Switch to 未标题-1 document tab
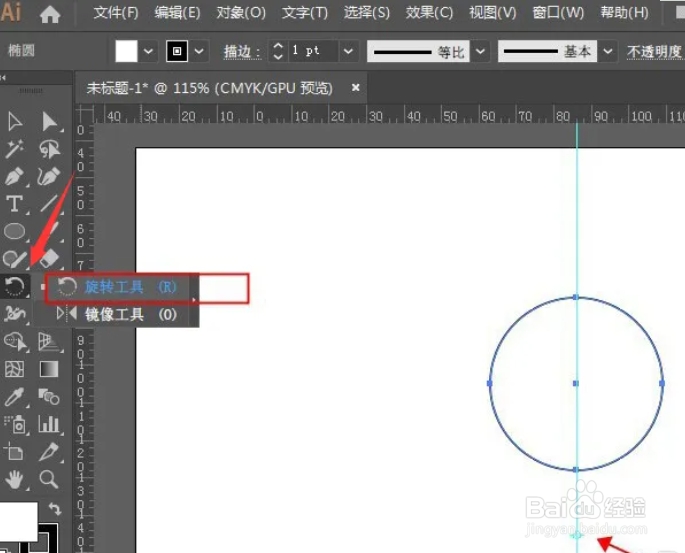 (x=209, y=88)
